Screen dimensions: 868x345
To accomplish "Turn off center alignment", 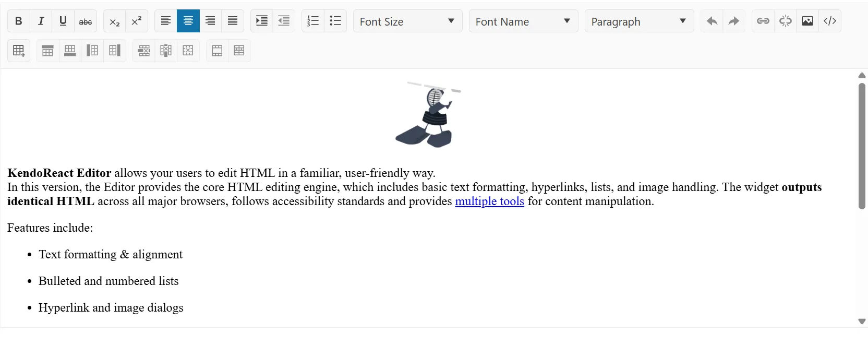I will tap(188, 21).
